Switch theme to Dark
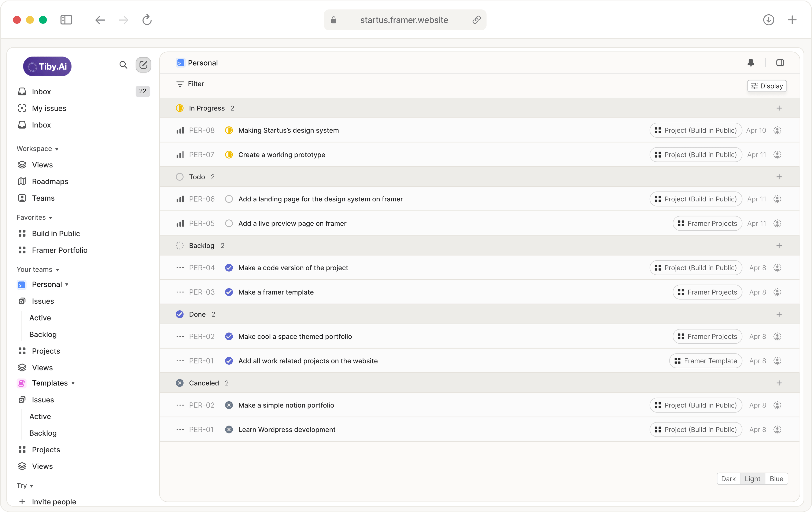812x512 pixels. pyautogui.click(x=728, y=479)
